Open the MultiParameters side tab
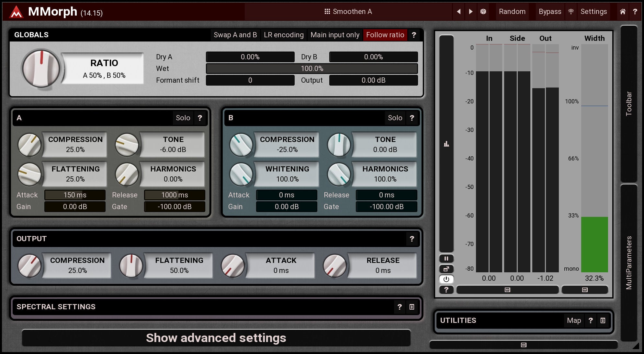The height and width of the screenshot is (354, 644). (628, 263)
